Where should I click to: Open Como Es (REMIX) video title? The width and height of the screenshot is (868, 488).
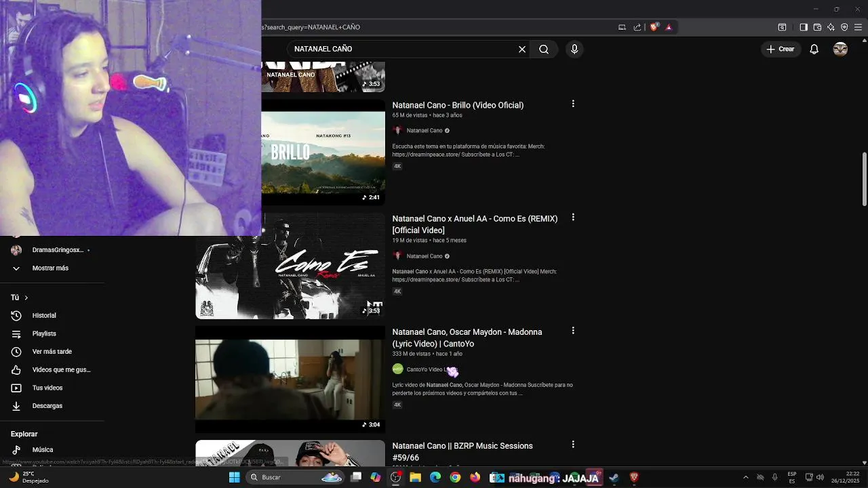pyautogui.click(x=475, y=224)
